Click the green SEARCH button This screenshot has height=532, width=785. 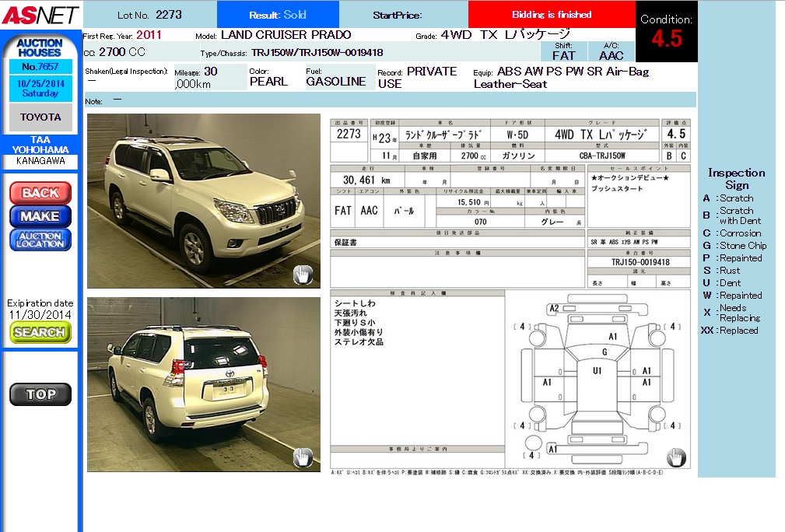pyautogui.click(x=40, y=332)
